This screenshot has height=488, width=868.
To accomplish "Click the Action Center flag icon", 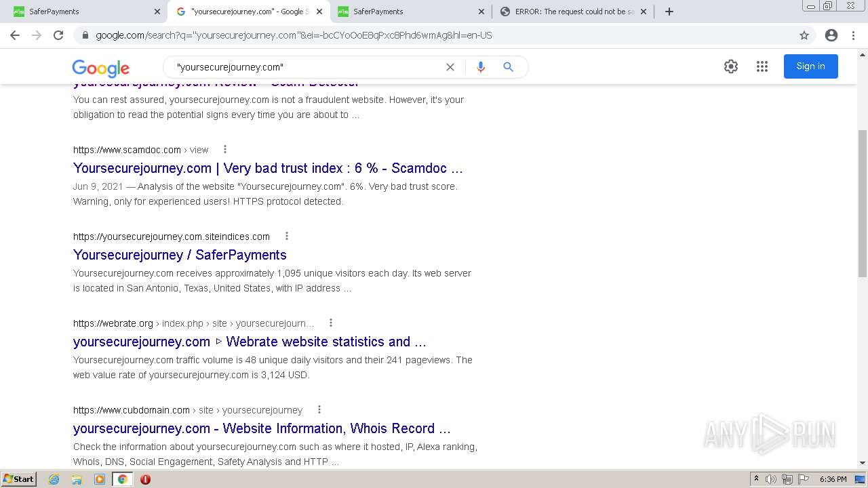I will tap(804, 479).
